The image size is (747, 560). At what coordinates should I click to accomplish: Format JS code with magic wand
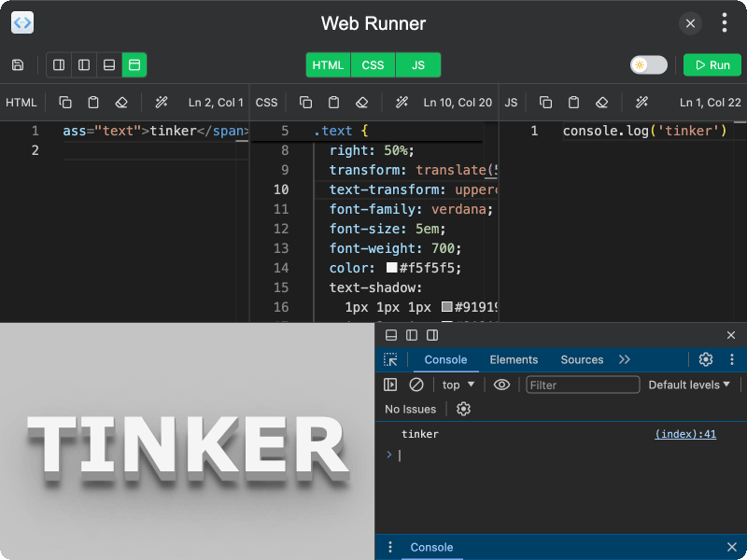641,103
